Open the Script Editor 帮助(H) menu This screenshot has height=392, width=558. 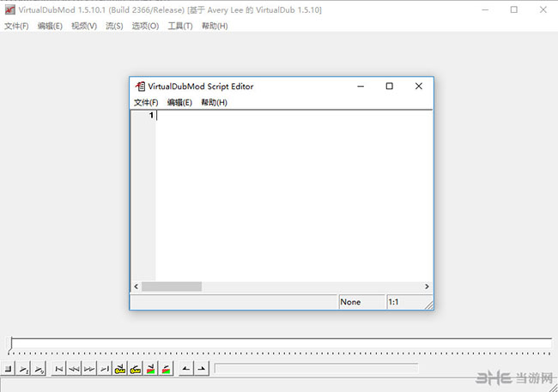(214, 102)
